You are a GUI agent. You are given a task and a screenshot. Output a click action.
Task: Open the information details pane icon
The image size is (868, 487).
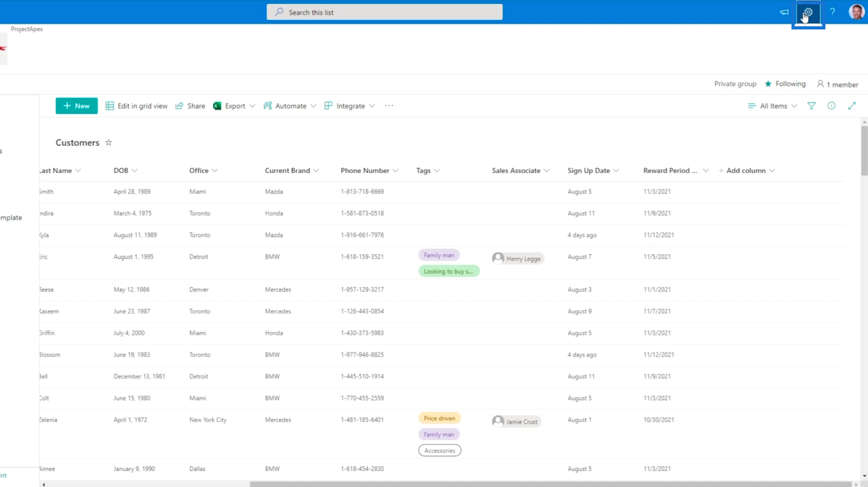coord(831,106)
